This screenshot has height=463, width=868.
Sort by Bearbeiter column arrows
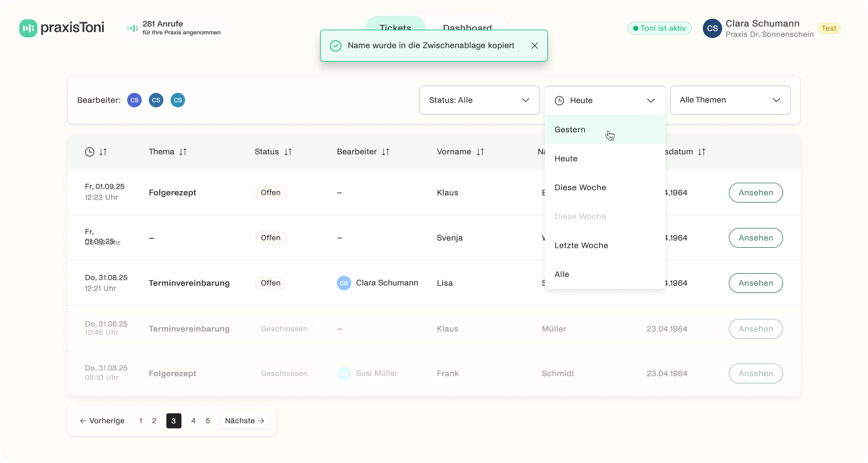(386, 152)
